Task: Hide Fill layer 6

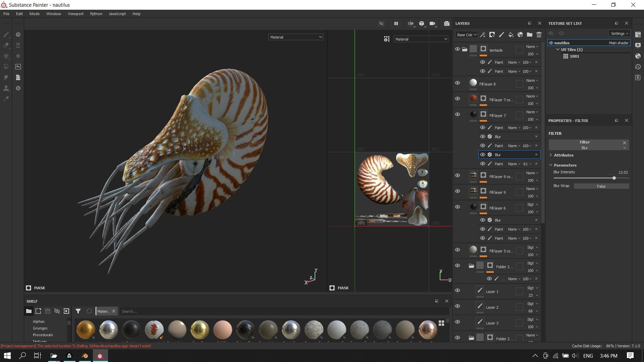Action: pyautogui.click(x=458, y=207)
